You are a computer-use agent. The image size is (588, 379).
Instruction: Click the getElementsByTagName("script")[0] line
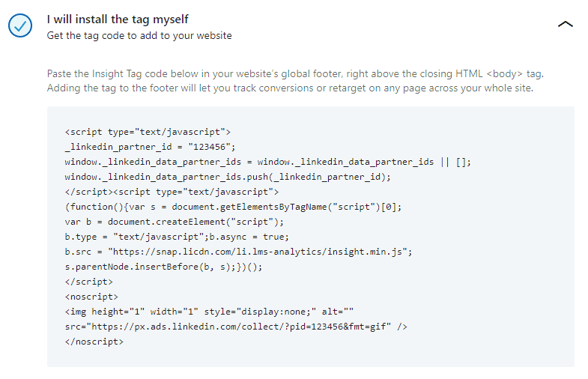[233, 207]
